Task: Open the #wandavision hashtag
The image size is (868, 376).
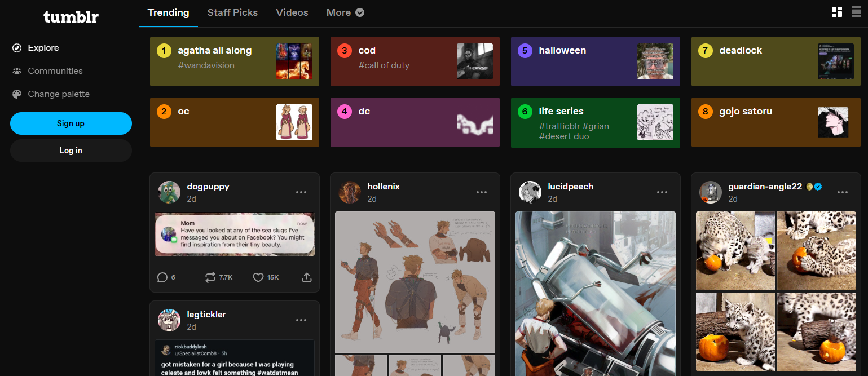Action: click(206, 65)
